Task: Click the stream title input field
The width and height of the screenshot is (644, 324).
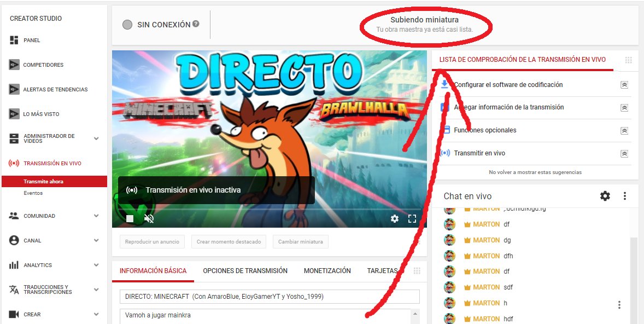Action: point(270,297)
